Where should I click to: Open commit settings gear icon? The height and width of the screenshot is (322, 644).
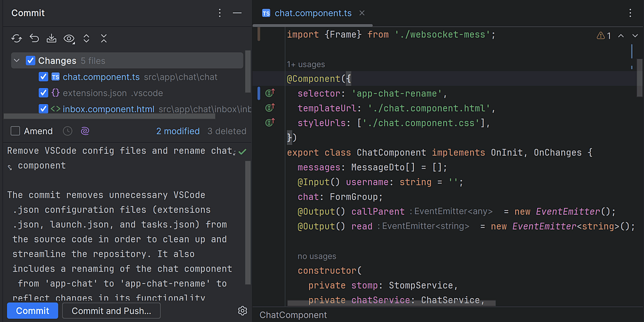coord(242,311)
